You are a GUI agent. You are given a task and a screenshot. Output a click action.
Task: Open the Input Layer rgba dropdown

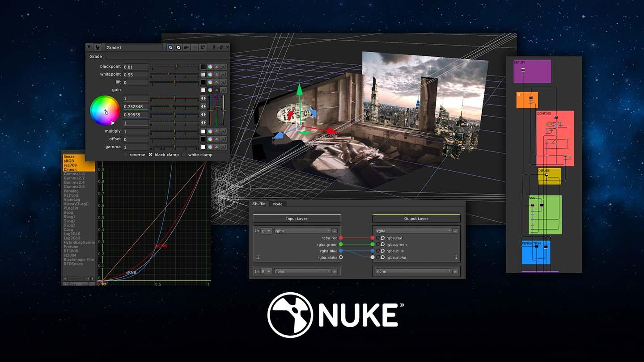(x=303, y=231)
